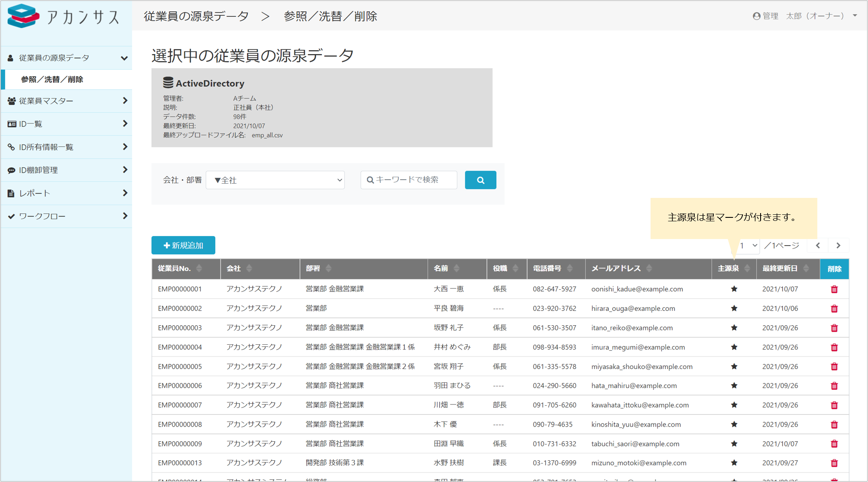868x482 pixels.
Task: Click the star for 平良 碧海 row
Action: [734, 308]
